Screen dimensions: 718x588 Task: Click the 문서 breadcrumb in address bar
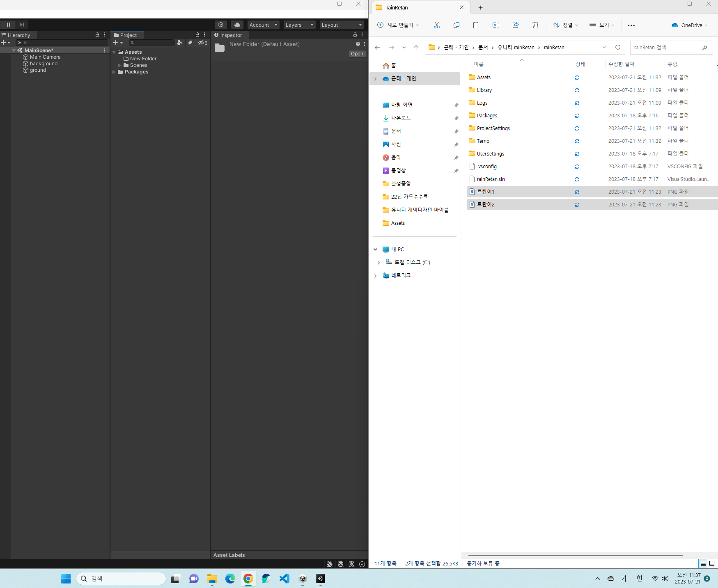click(x=483, y=47)
